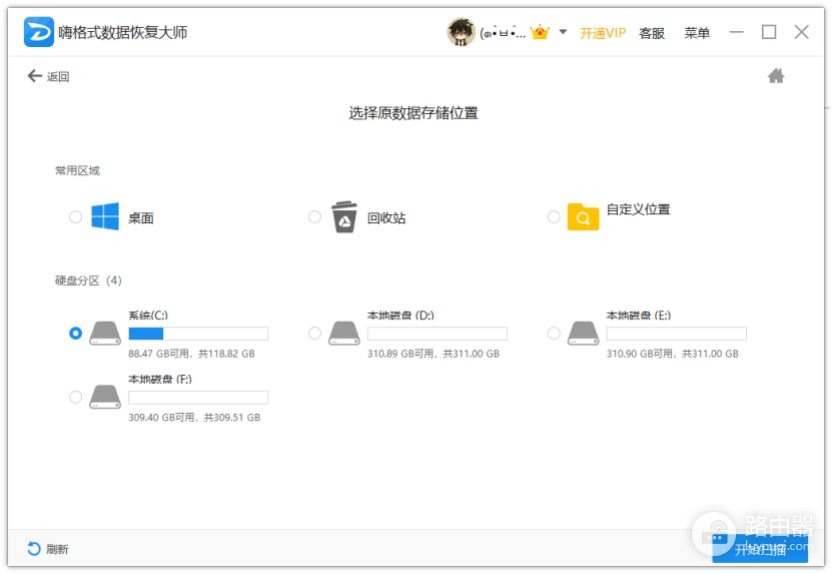
Task: Maximize the window
Action: [x=769, y=32]
